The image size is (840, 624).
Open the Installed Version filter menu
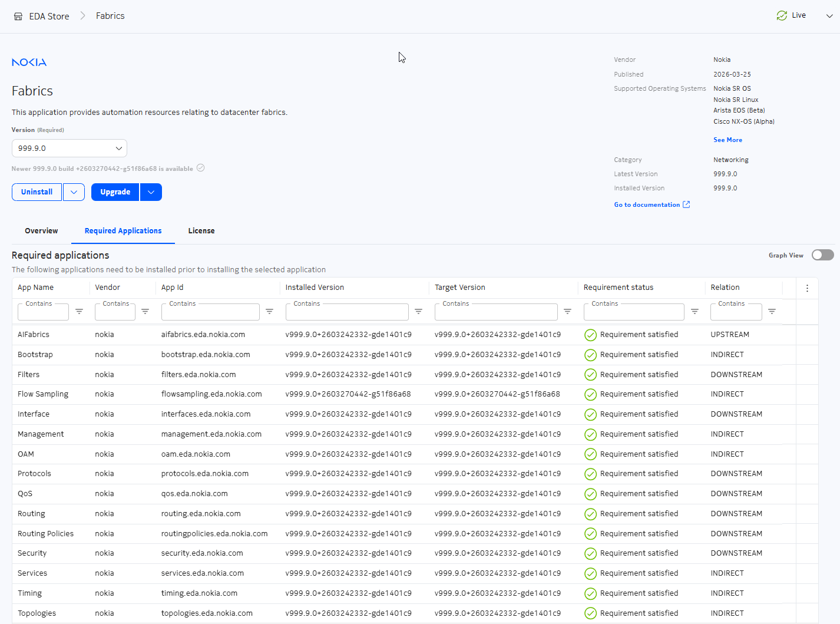pos(418,311)
